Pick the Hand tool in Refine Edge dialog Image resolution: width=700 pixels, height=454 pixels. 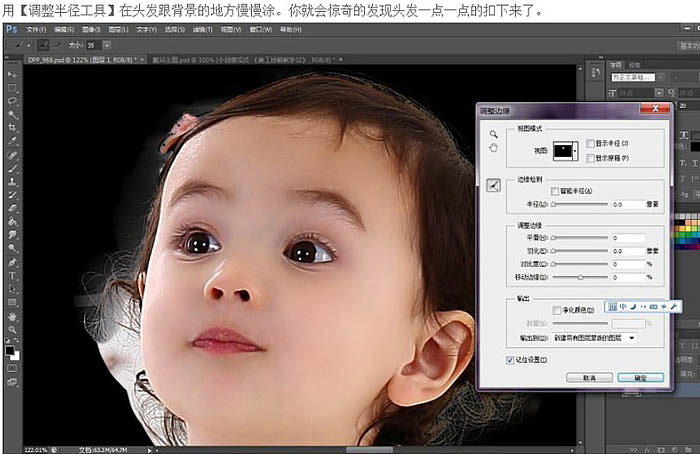tap(492, 148)
